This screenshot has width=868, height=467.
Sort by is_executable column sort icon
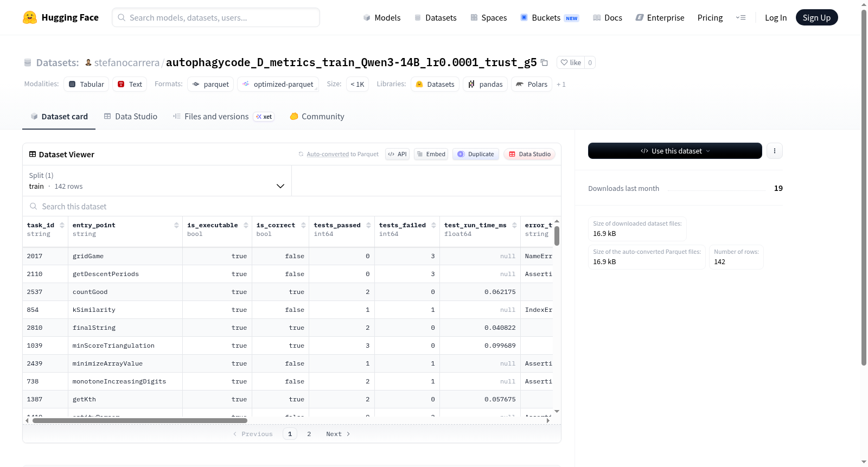coord(246,225)
